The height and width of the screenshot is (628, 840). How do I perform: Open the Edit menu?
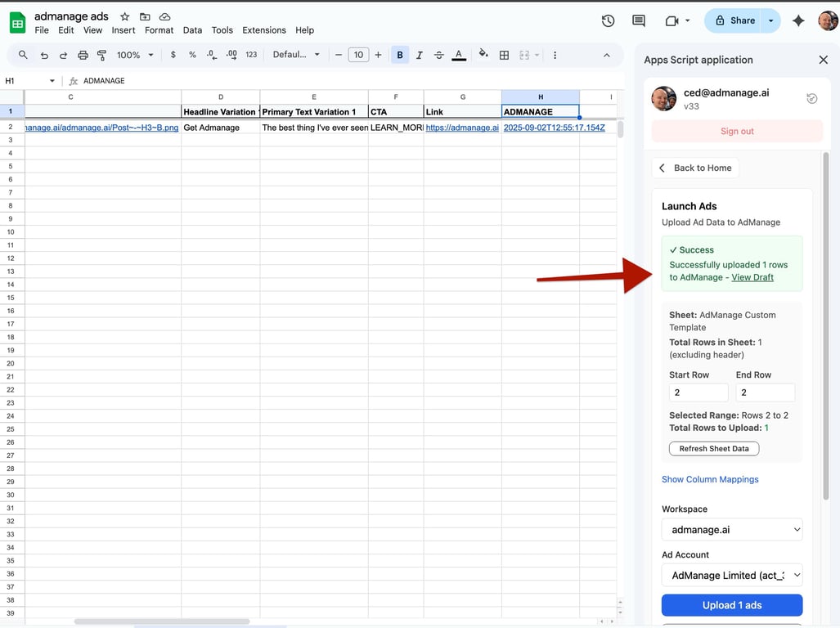[66, 30]
